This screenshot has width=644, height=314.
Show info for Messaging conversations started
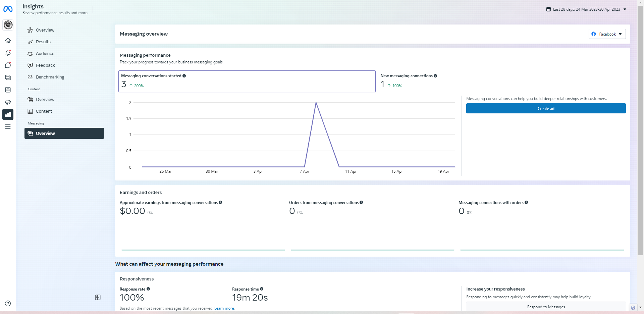pyautogui.click(x=184, y=76)
